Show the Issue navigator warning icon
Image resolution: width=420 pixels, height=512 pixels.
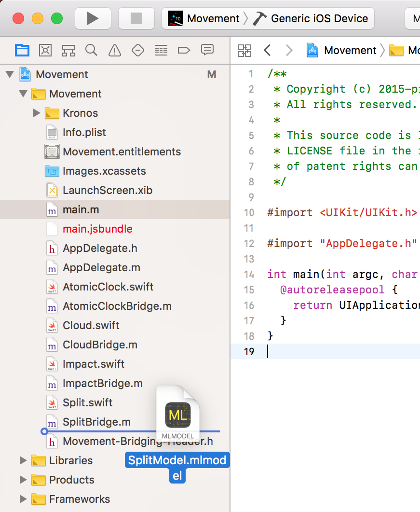pyautogui.click(x=114, y=50)
